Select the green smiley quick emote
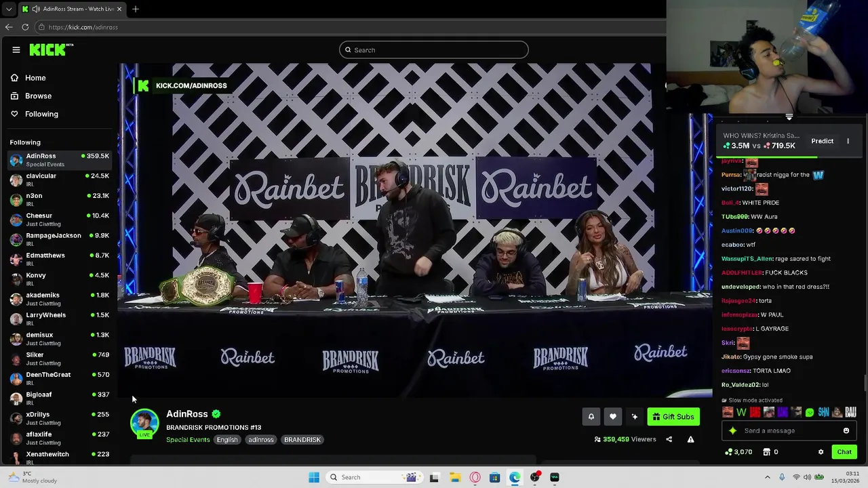The height and width of the screenshot is (488, 868). point(809,412)
